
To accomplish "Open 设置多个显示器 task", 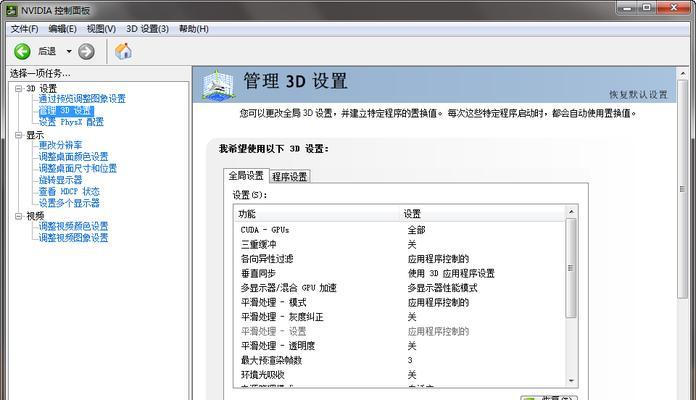I will pyautogui.click(x=69, y=203).
